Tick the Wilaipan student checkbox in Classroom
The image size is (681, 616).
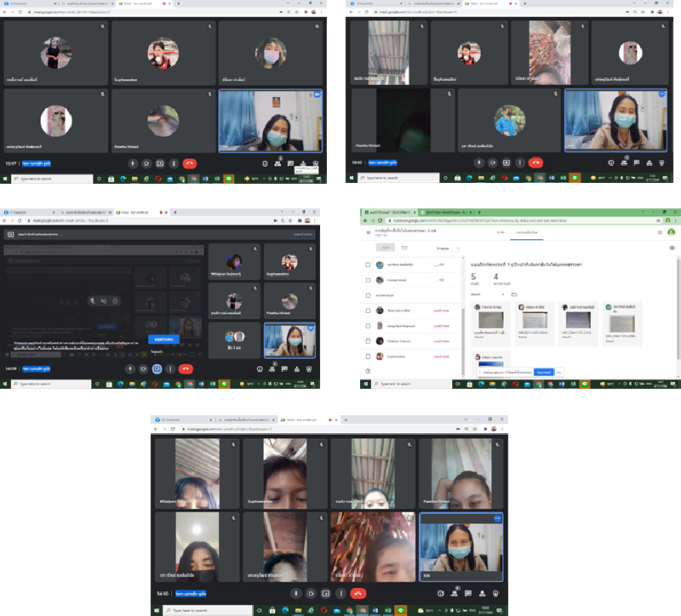point(368,341)
